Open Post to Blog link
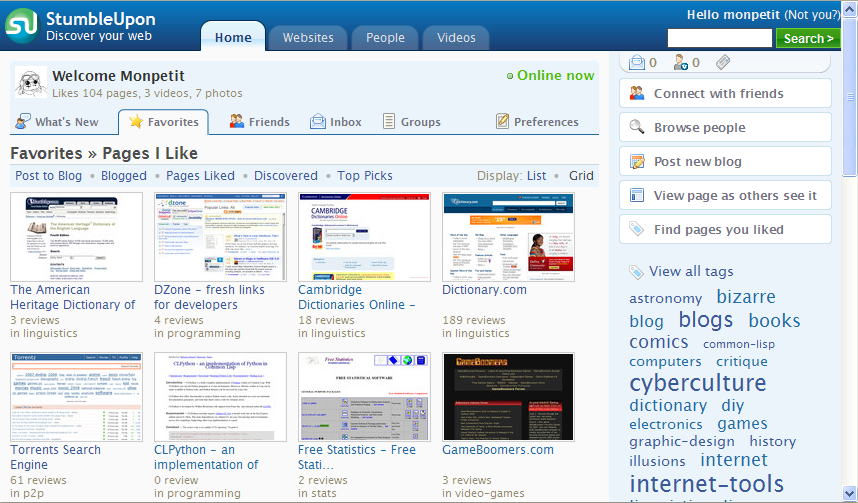Screen dimensions: 858x503 48,176
